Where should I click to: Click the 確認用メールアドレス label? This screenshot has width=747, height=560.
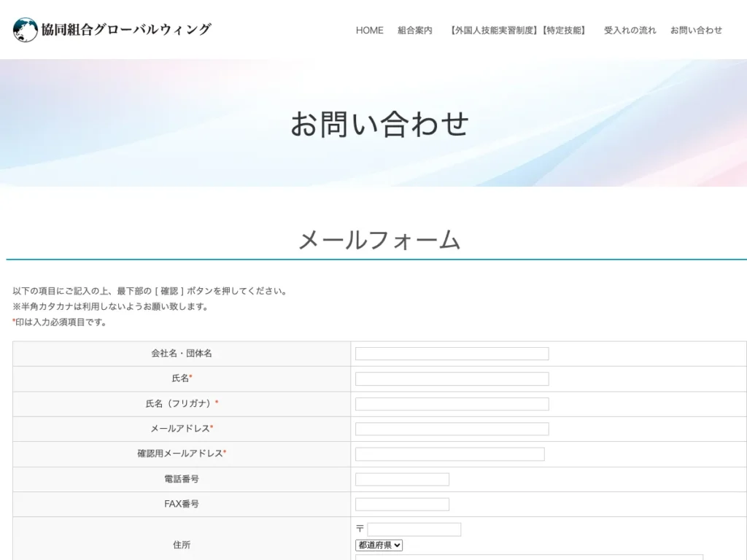click(182, 454)
